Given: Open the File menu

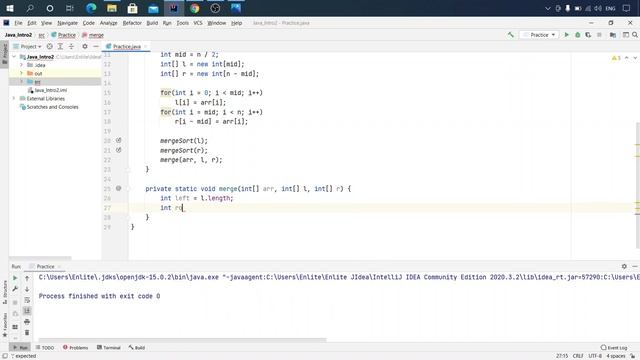Looking at the screenshot, I should 18,23.
